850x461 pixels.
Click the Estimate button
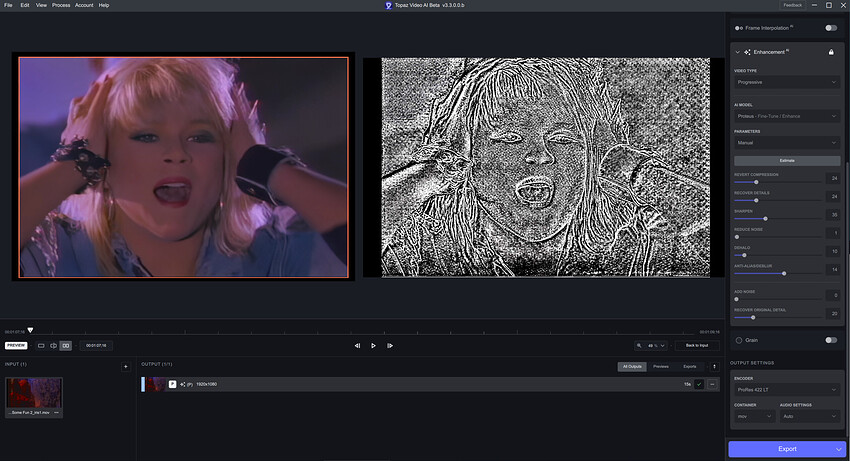(787, 161)
